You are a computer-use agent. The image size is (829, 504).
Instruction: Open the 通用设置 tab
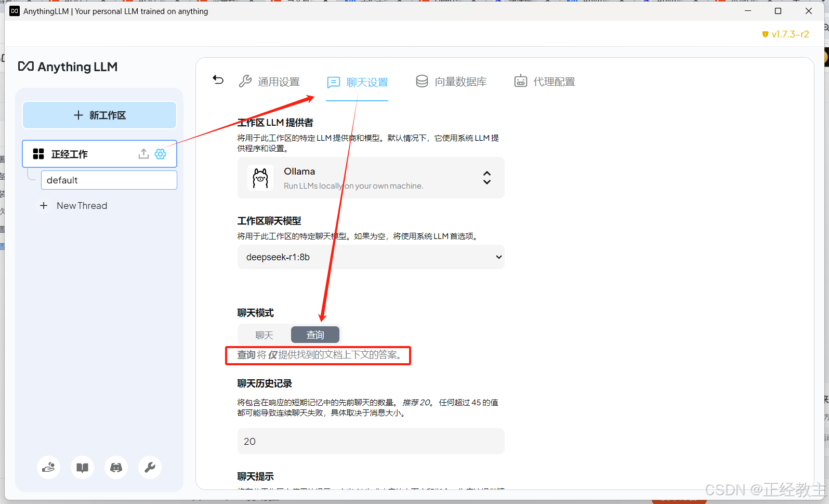click(269, 82)
